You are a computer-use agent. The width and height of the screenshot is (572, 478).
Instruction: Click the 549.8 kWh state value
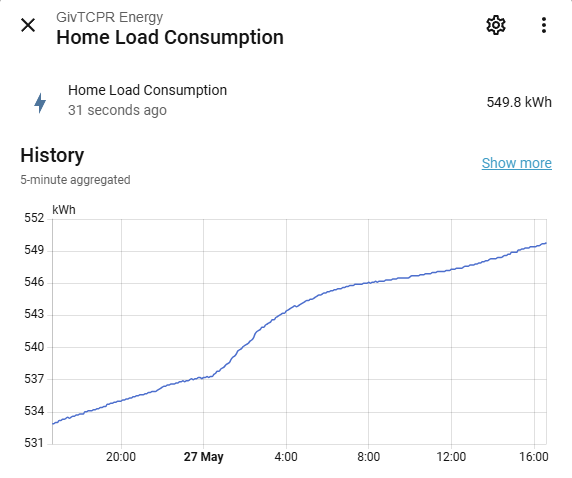pos(519,102)
